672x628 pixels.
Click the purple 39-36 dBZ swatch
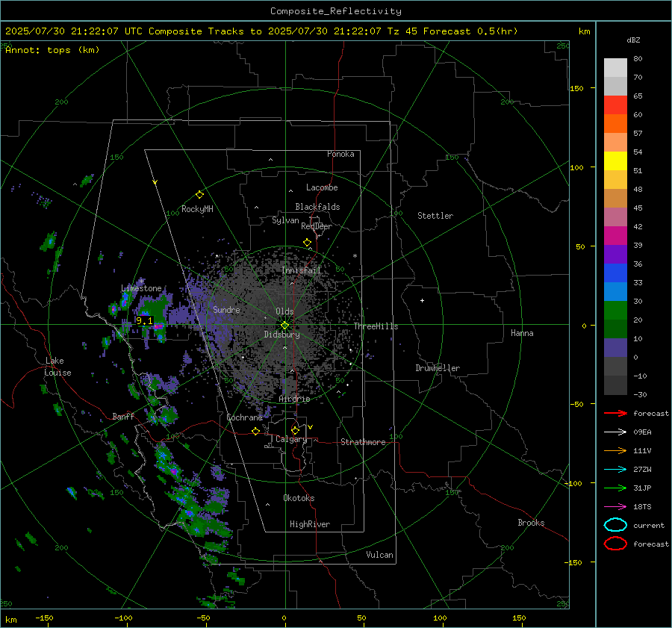[x=615, y=254]
